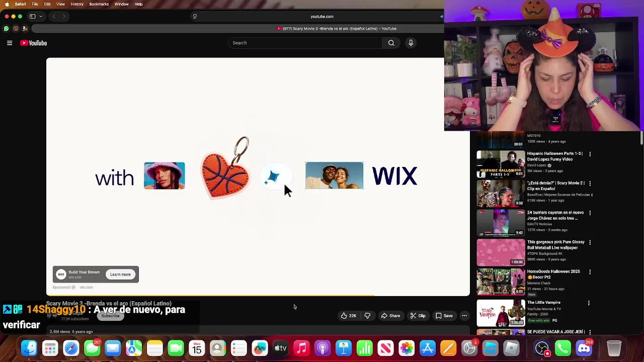Open the History menu
Image resolution: width=644 pixels, height=362 pixels.
pyautogui.click(x=77, y=4)
